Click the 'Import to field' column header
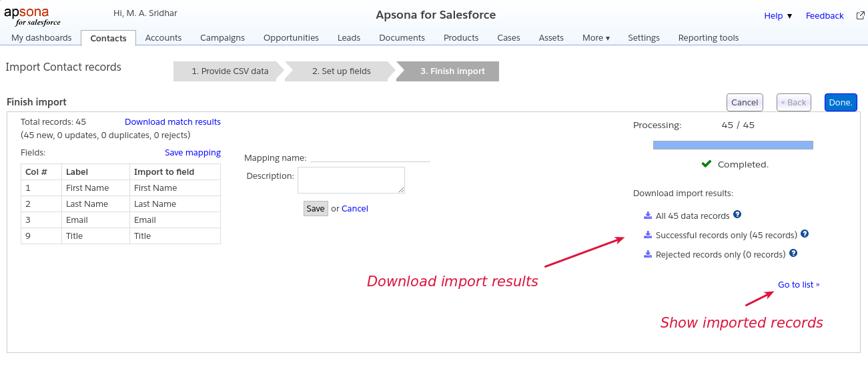The width and height of the screenshot is (868, 365). click(175, 172)
